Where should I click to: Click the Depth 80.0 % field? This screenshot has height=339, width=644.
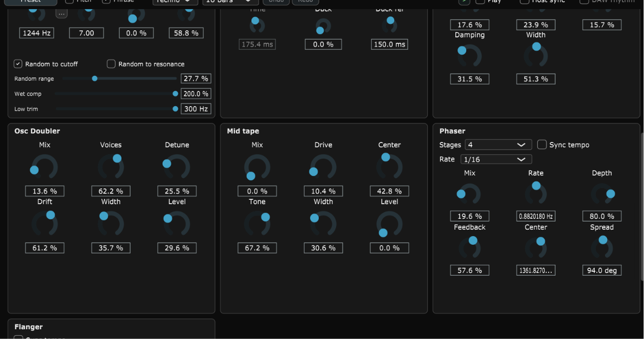coord(602,216)
